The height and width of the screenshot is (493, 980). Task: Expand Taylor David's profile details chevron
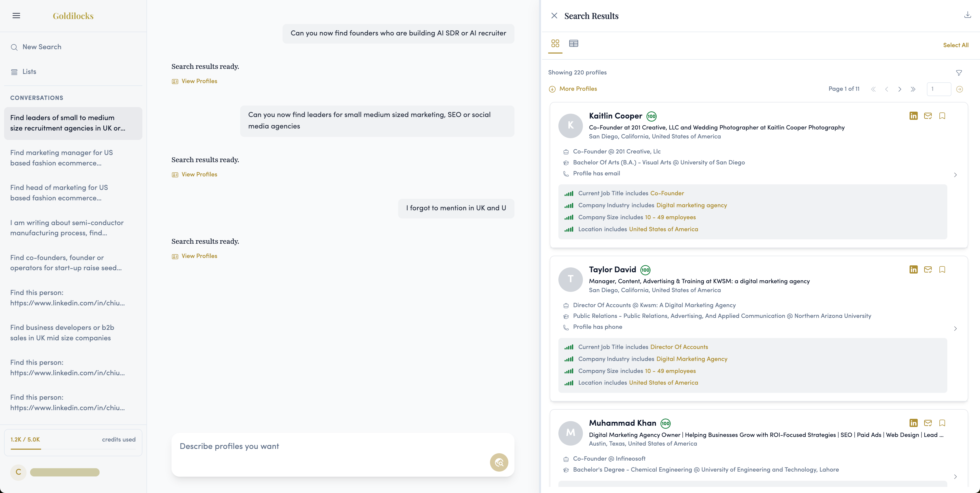point(955,329)
